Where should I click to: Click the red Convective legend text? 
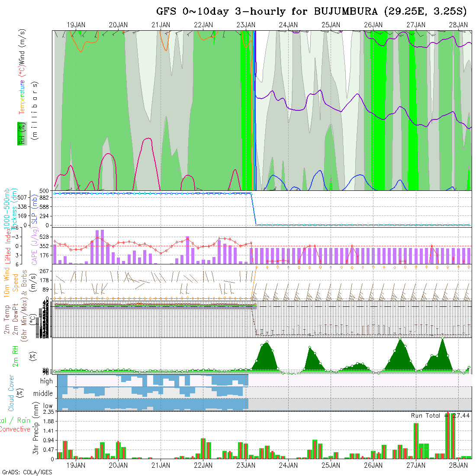pyautogui.click(x=15, y=429)
